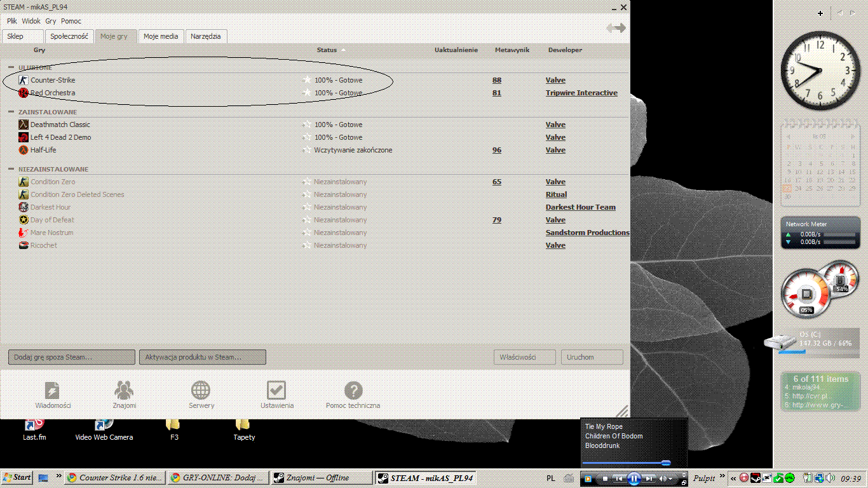Collapse the ULUBIONE category
868x488 pixels.
tap(11, 67)
